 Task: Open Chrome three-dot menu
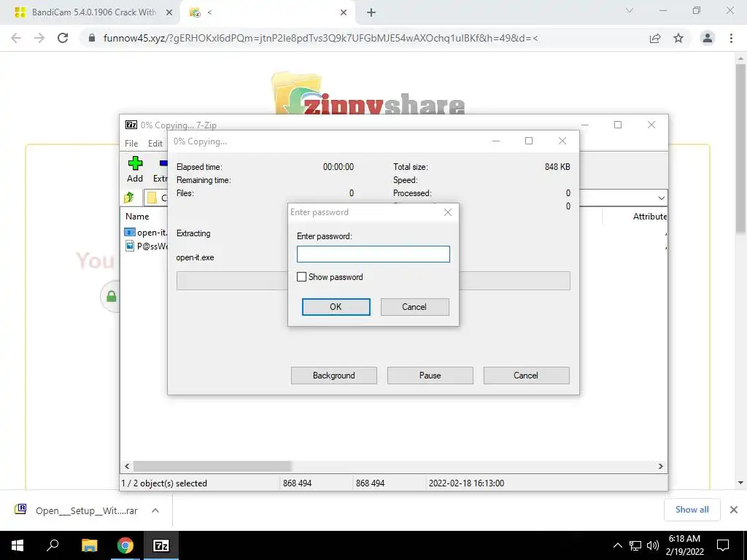pos(731,38)
